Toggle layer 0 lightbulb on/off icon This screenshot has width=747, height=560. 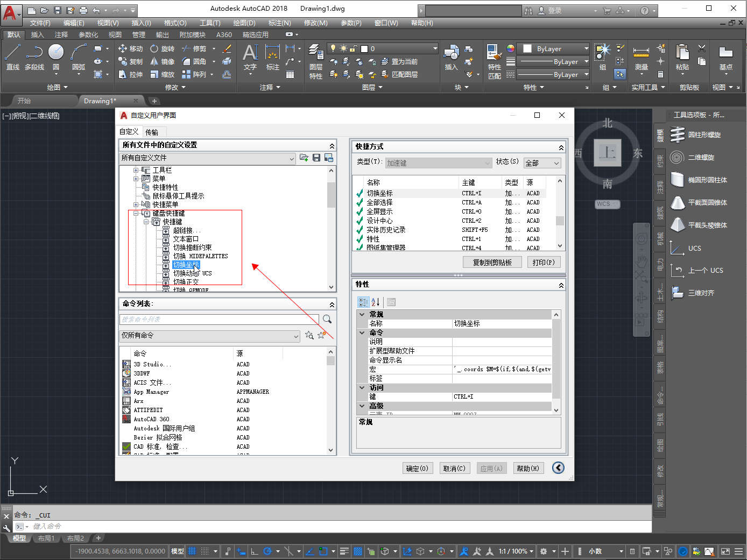pyautogui.click(x=333, y=48)
